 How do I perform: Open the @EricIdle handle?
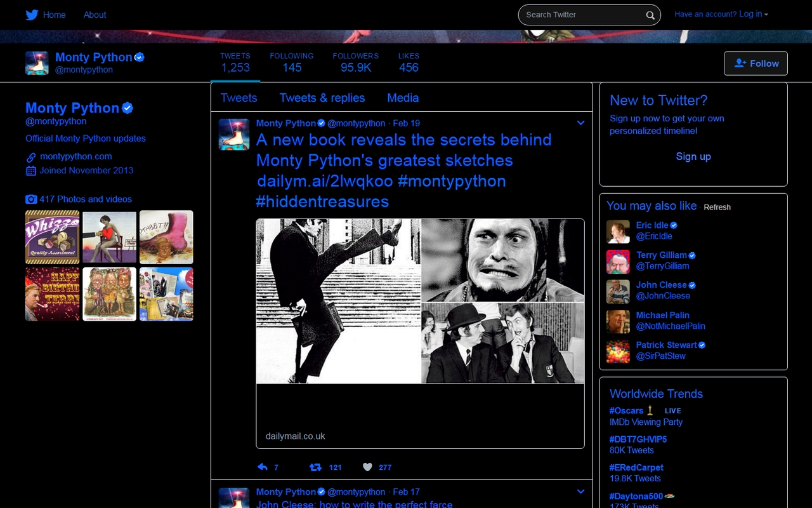654,236
